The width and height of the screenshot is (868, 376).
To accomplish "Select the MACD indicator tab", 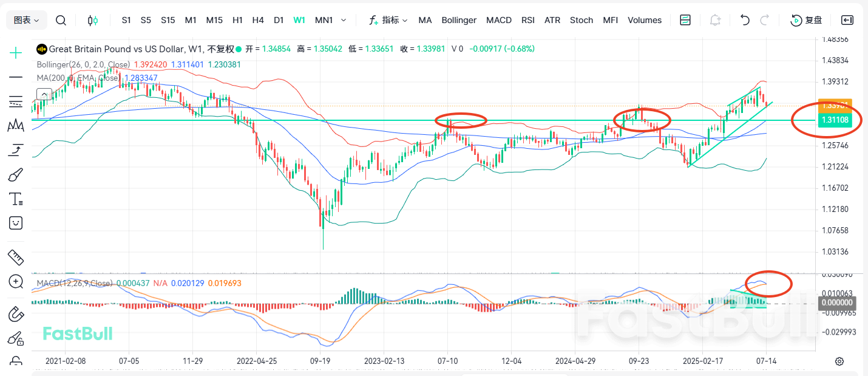I will coord(498,19).
